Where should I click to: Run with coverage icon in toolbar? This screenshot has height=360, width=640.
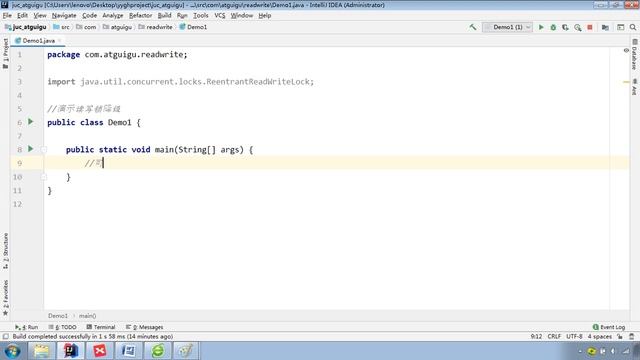coord(565,27)
